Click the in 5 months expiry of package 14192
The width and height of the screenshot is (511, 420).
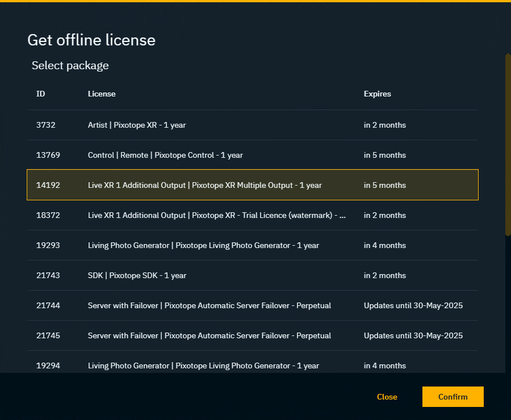(385, 185)
